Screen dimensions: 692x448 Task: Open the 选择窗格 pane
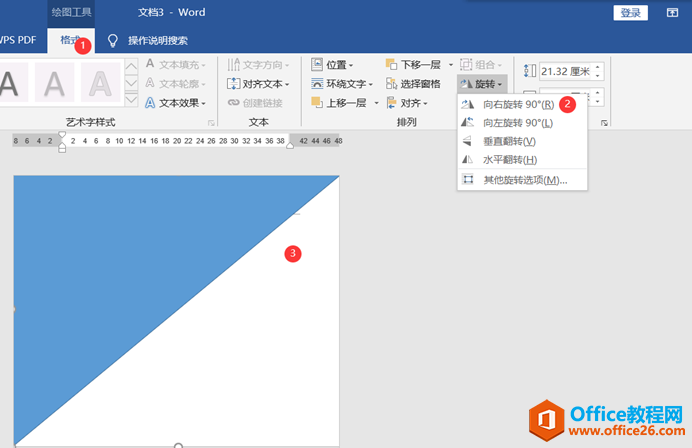[x=413, y=83]
